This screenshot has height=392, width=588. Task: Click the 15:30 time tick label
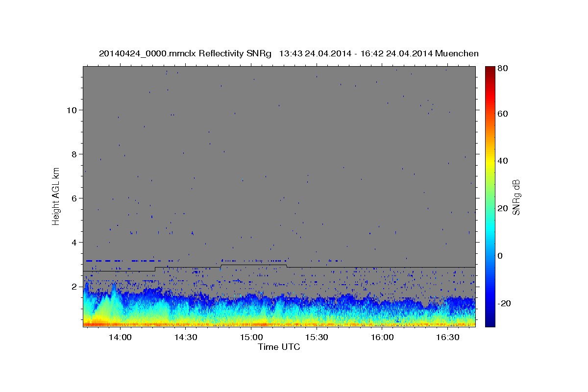[x=317, y=338]
